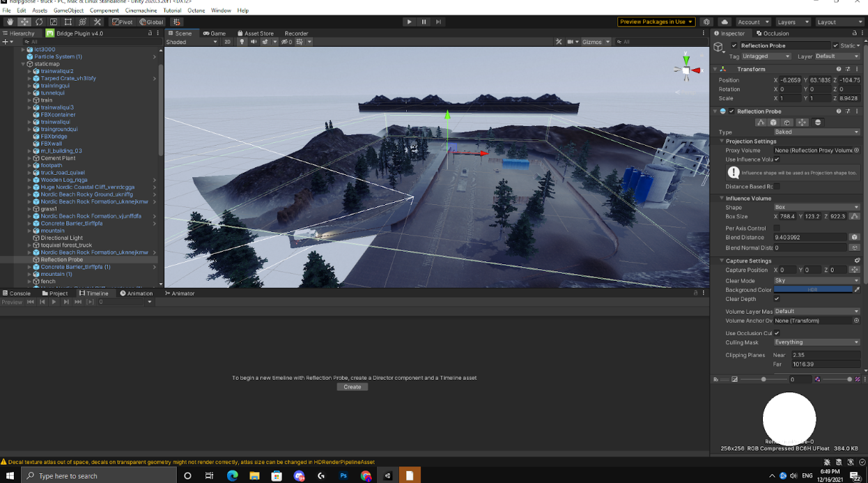Screen dimensions: 868x483
Task: Open the cloud services icon
Action: 724,22
